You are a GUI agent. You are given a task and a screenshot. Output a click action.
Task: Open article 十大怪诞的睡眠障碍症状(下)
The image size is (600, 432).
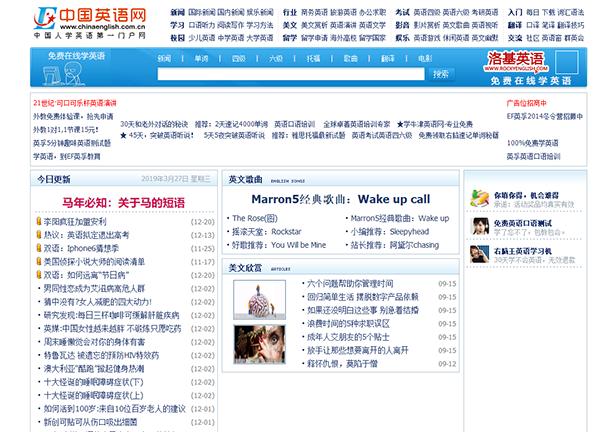(x=94, y=382)
